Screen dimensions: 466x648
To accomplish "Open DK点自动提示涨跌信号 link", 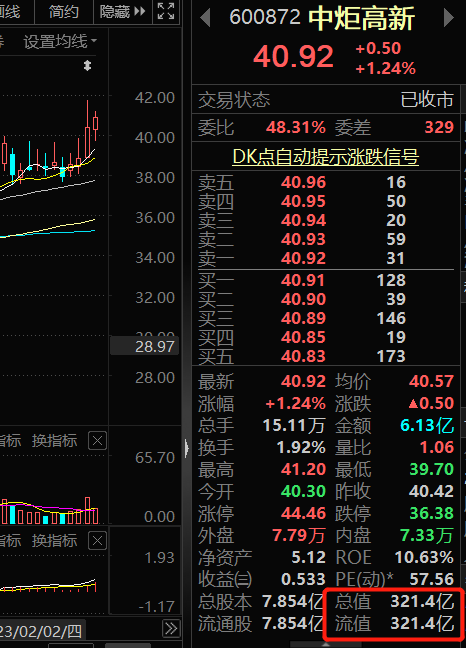I will [x=326, y=157].
